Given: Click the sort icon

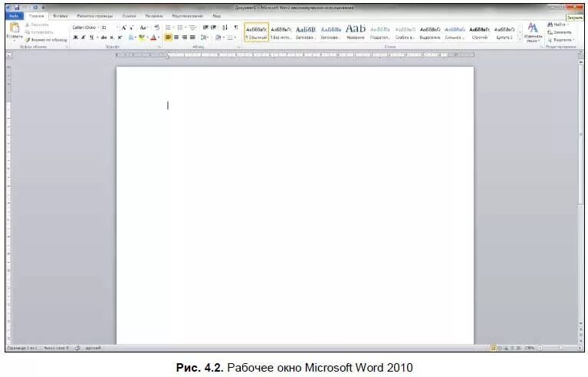Looking at the screenshot, I should [x=225, y=28].
